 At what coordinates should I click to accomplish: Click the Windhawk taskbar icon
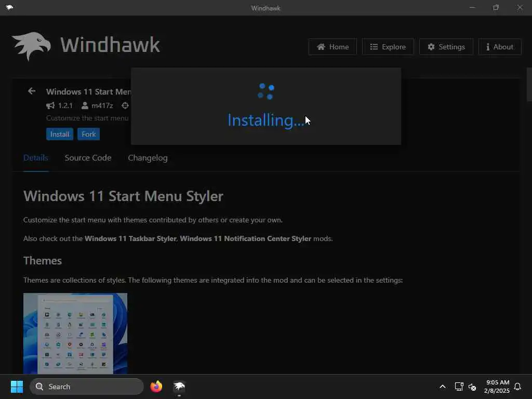[x=179, y=387]
